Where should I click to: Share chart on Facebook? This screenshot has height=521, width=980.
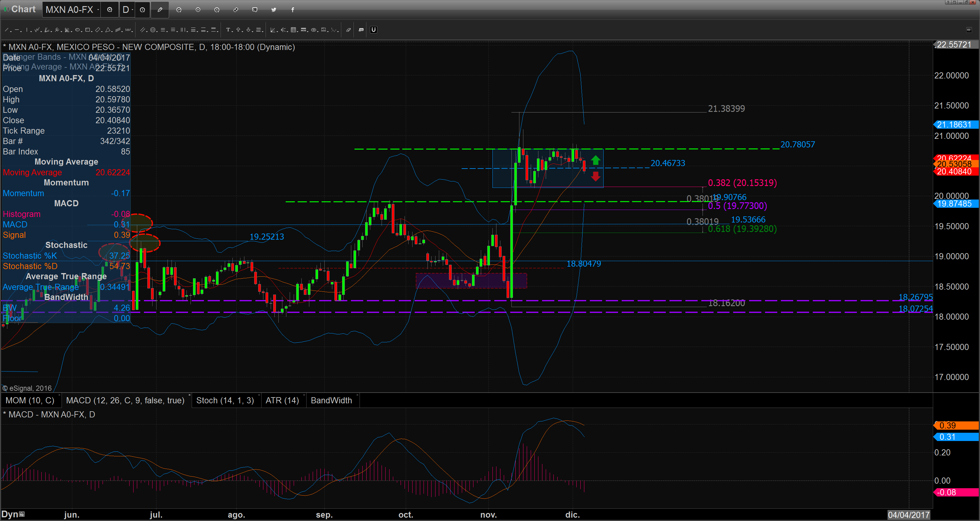coord(293,10)
